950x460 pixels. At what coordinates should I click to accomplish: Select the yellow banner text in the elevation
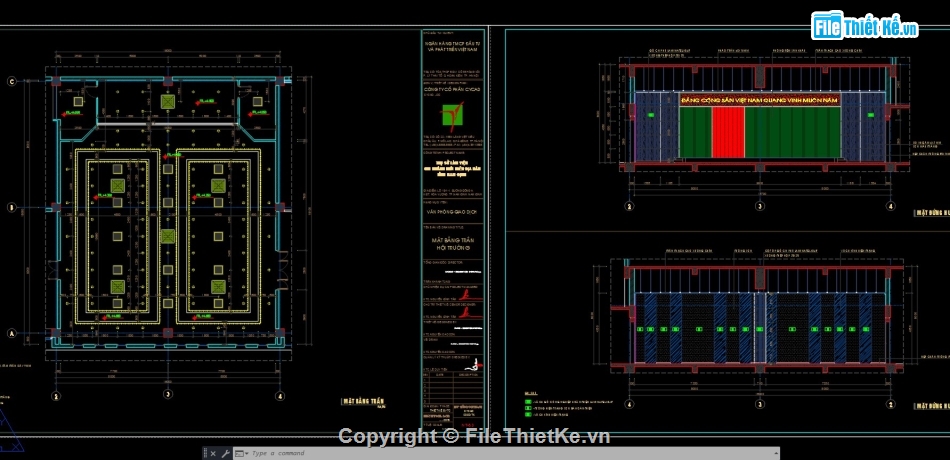pyautogui.click(x=761, y=101)
